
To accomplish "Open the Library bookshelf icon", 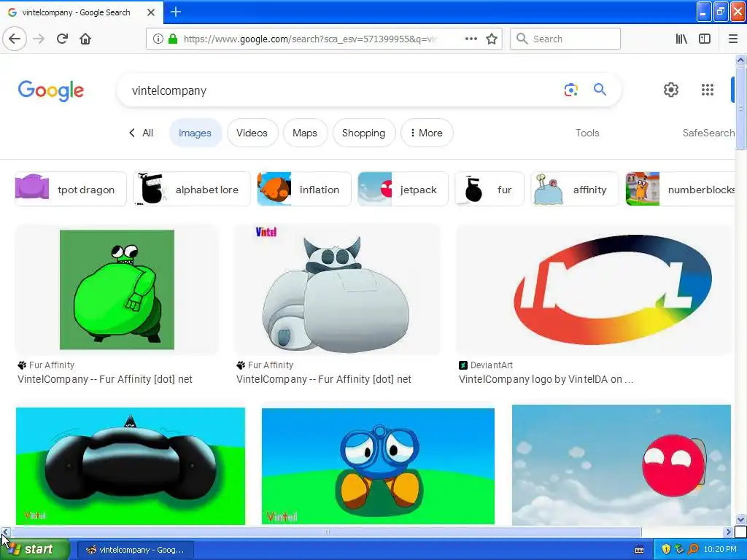I will 681,39.
